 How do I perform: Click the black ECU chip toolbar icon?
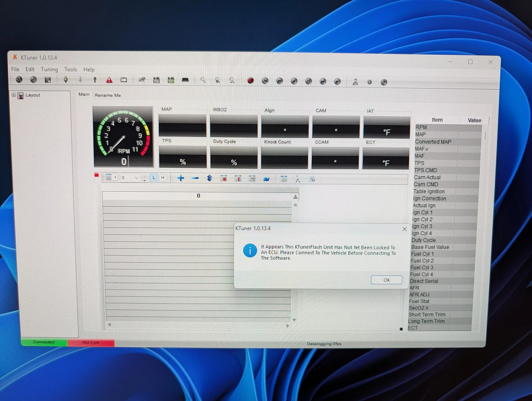click(185, 80)
